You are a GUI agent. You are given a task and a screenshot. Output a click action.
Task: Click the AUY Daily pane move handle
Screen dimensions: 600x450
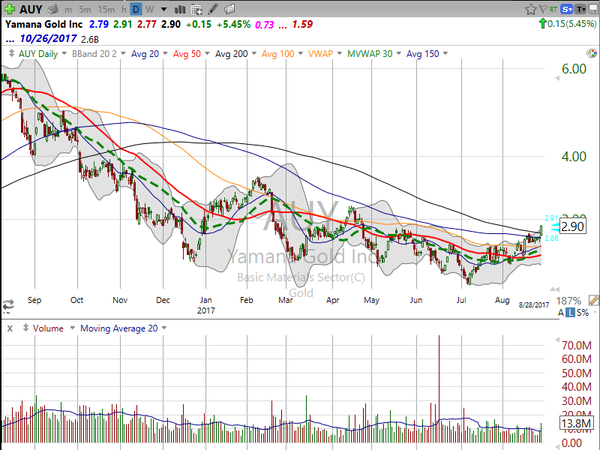click(x=11, y=54)
